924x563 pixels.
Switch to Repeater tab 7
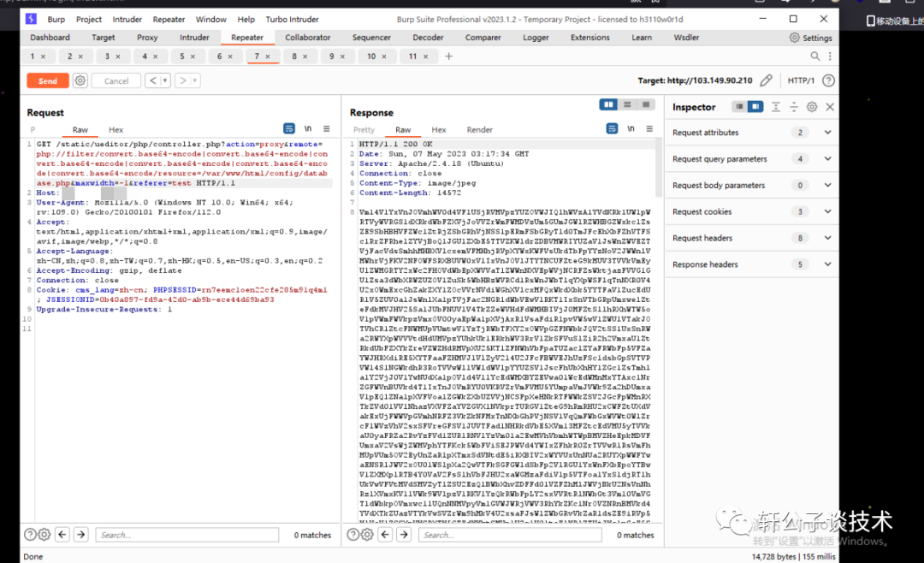pos(257,56)
